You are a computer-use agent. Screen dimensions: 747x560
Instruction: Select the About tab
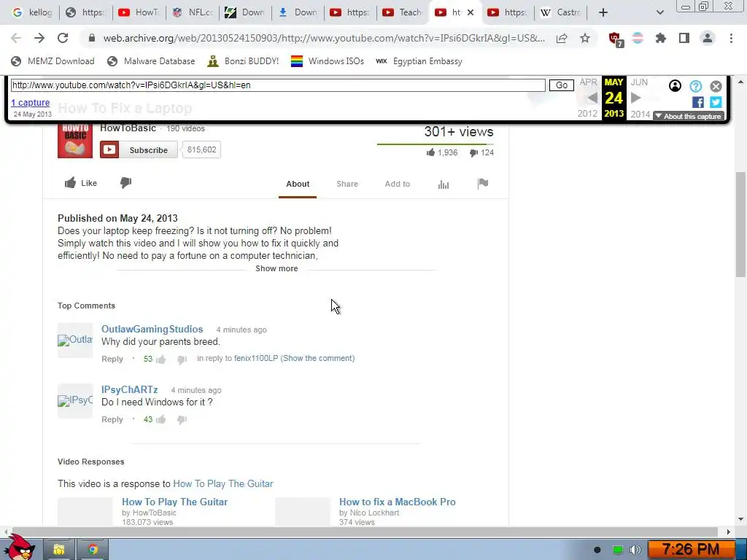point(298,184)
